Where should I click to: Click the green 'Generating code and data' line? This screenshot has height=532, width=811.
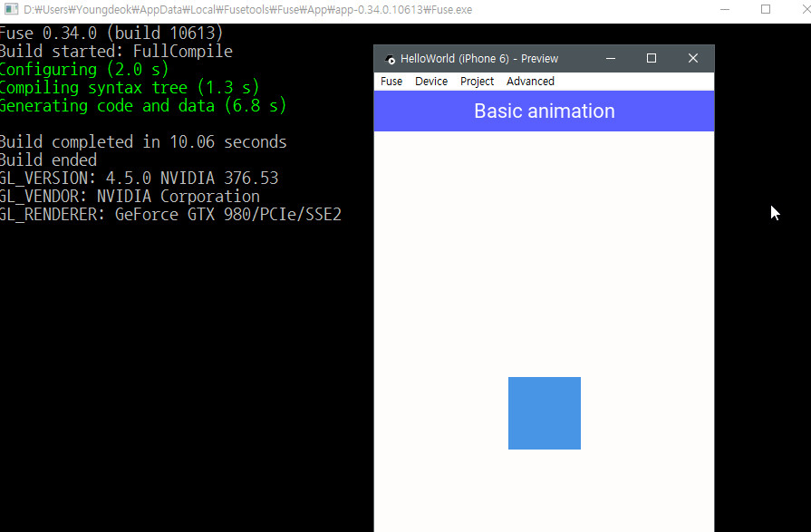point(142,106)
